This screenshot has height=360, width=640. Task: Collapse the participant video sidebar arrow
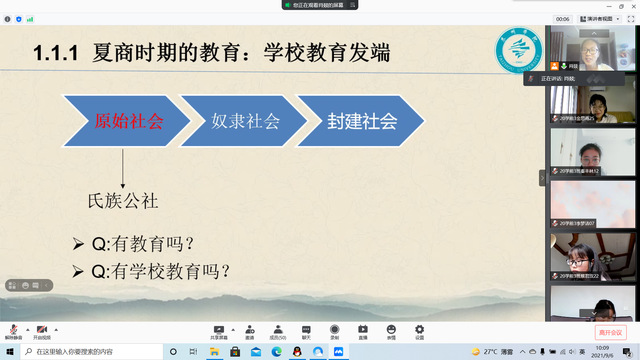(x=542, y=178)
